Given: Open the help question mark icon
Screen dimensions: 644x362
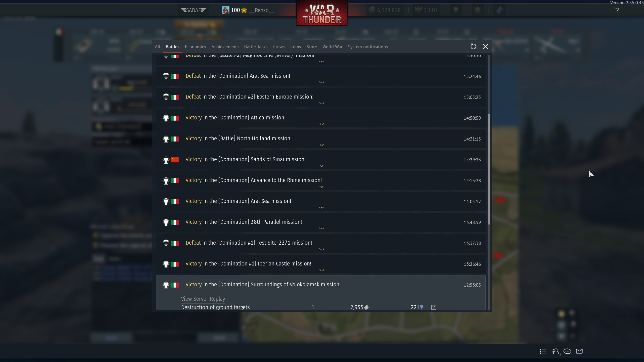Looking at the screenshot, I should (x=617, y=10).
